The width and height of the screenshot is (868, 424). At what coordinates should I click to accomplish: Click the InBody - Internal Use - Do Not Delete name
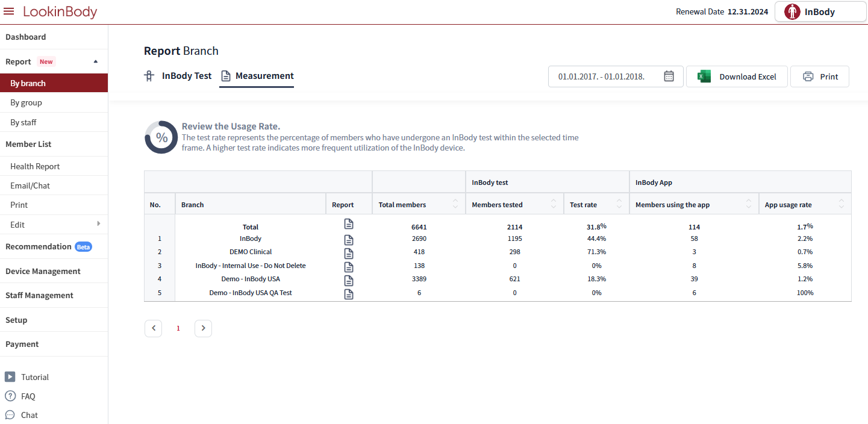251,266
